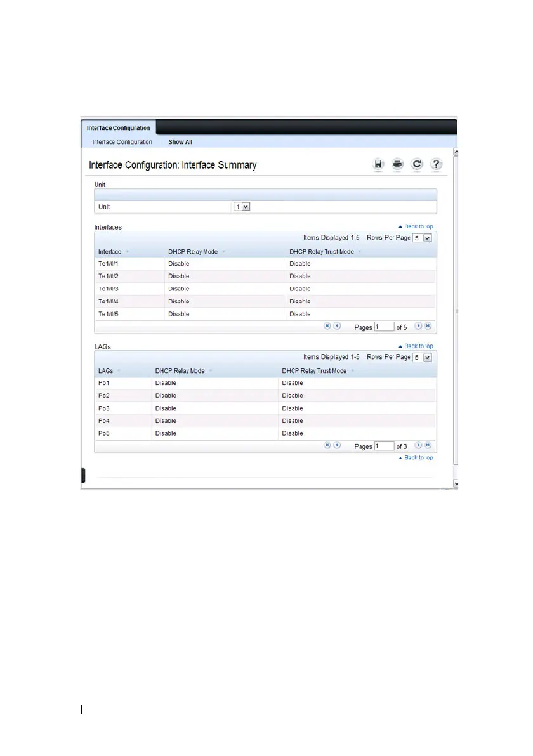
Task: Open the Interface Configuration sub-tab
Action: [x=122, y=142]
